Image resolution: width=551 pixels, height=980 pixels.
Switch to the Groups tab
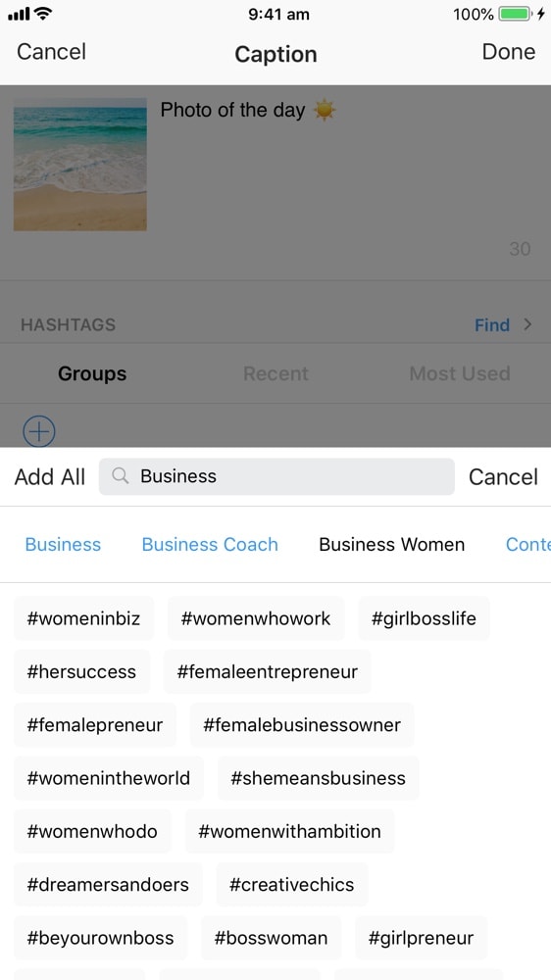(92, 373)
